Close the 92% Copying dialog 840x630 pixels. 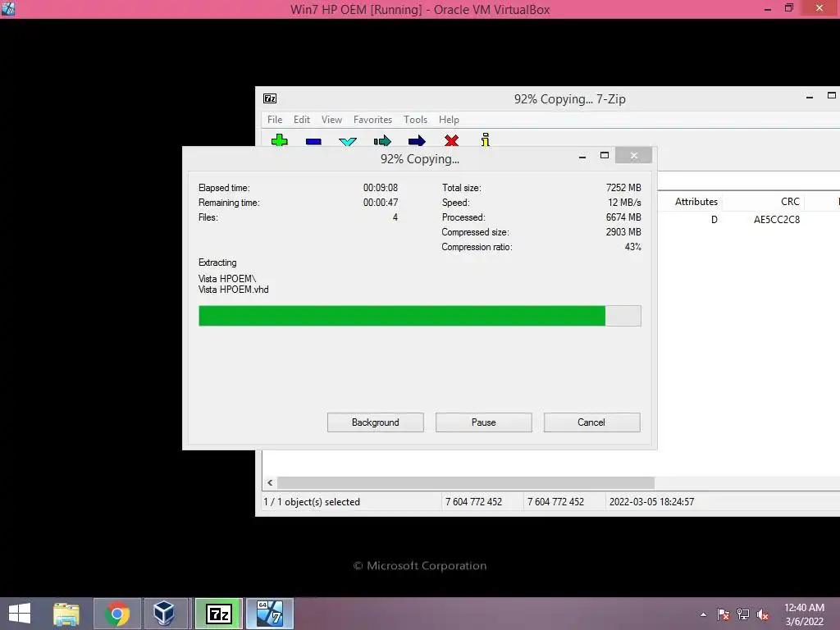(x=634, y=155)
